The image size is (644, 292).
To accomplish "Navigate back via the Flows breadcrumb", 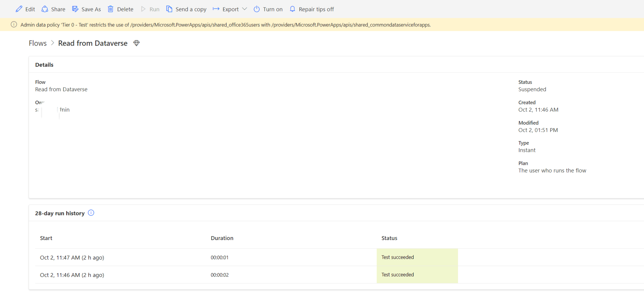I will coord(37,43).
